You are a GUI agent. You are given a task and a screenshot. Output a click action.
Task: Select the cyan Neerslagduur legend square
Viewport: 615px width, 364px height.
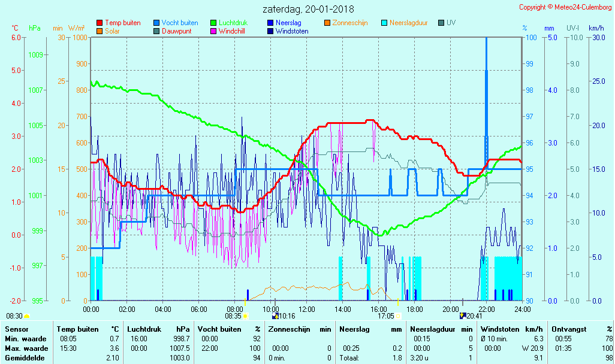point(384,23)
